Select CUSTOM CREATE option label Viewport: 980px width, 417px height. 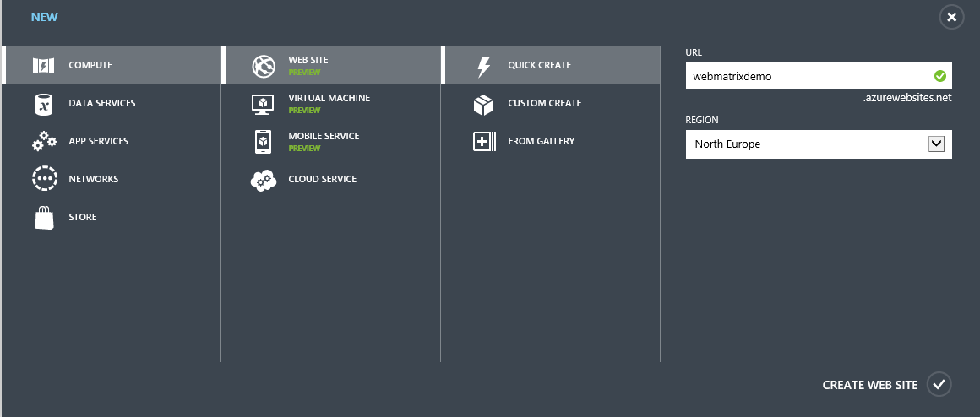point(545,103)
